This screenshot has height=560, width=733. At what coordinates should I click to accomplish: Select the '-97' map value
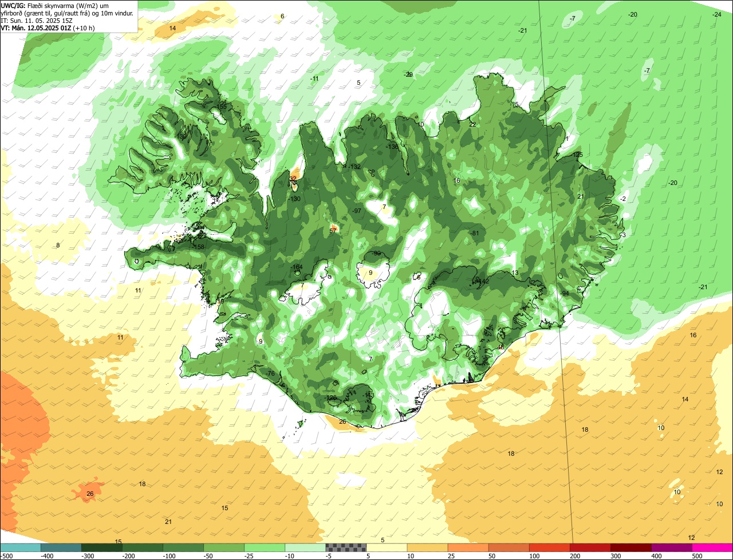tap(357, 211)
